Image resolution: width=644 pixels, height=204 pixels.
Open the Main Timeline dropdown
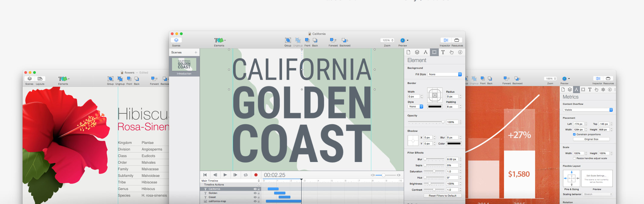pos(230,181)
